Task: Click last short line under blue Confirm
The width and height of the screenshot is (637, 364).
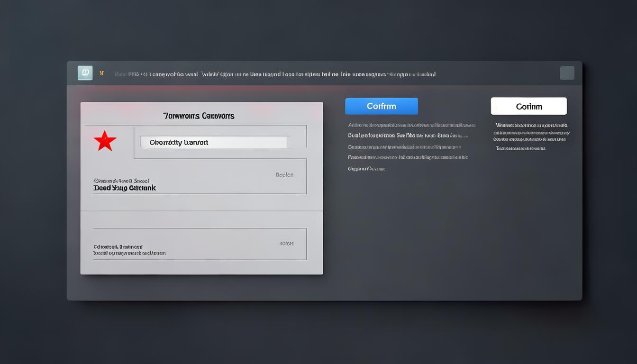Action: (366, 168)
